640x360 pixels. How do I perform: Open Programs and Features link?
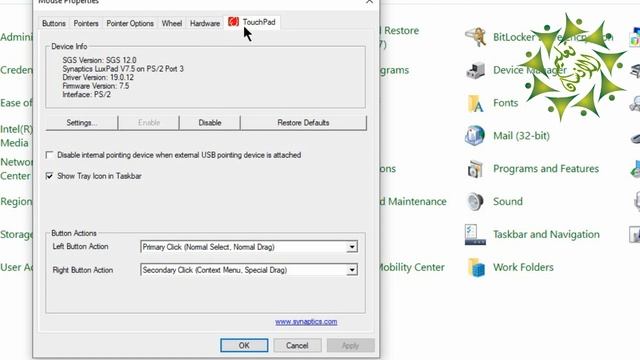(x=546, y=169)
